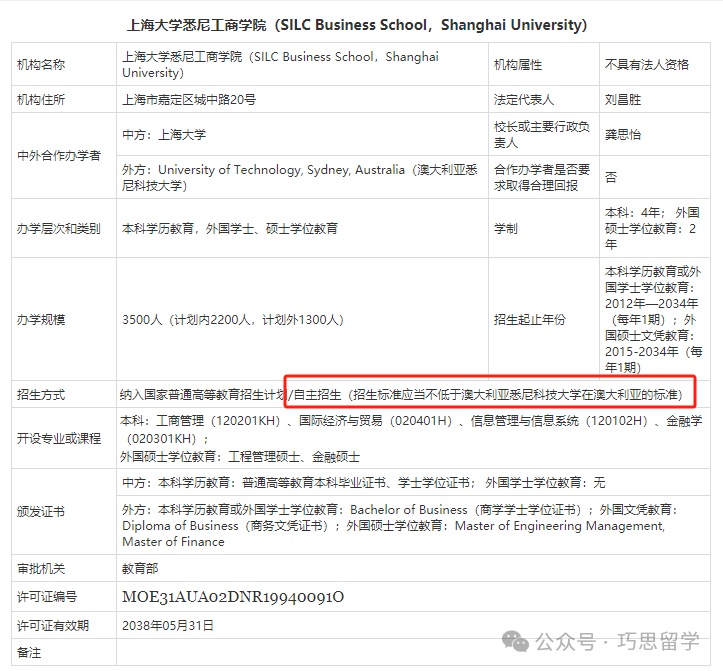Click the page title 上海大学悉尼工商学院 heading
723x671 pixels.
pos(357,25)
